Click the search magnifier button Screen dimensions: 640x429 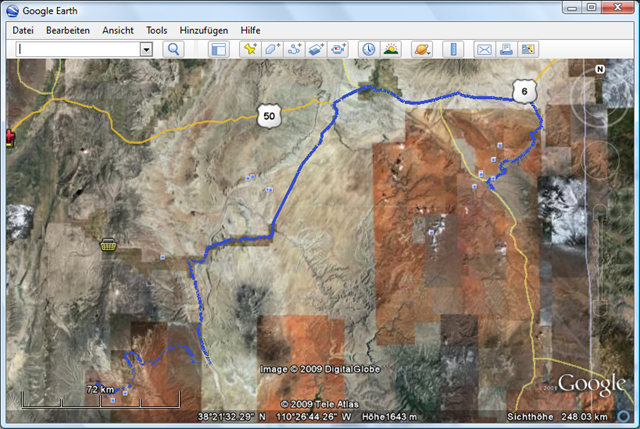click(173, 49)
